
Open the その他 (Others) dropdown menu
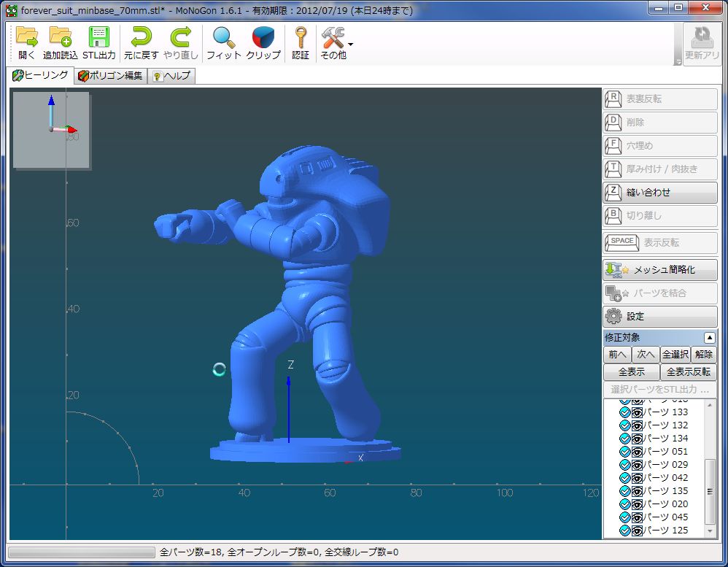pyautogui.click(x=351, y=44)
